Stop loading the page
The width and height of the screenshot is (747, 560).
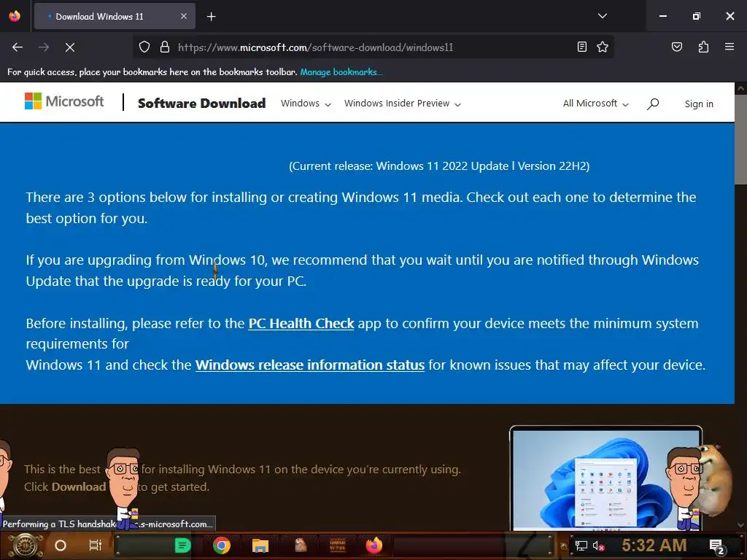pyautogui.click(x=70, y=47)
